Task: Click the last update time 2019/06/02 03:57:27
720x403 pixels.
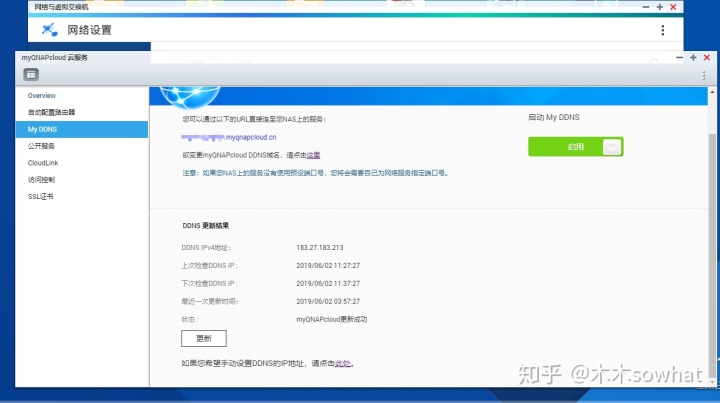Action: tap(328, 301)
